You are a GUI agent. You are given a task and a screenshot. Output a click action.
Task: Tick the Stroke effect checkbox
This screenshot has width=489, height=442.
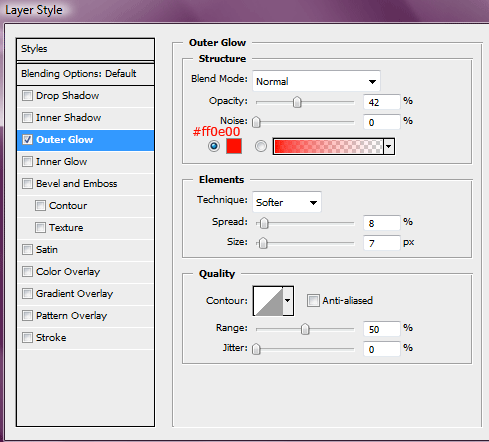click(27, 338)
